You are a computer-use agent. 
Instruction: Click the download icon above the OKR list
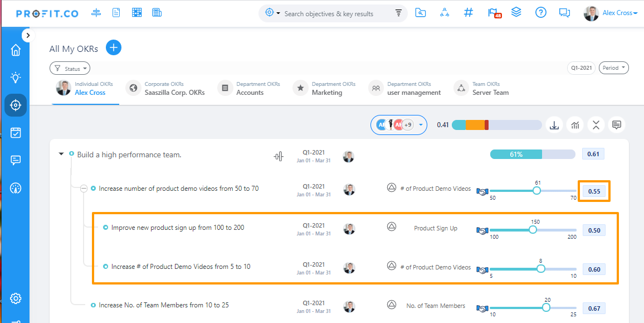click(554, 124)
